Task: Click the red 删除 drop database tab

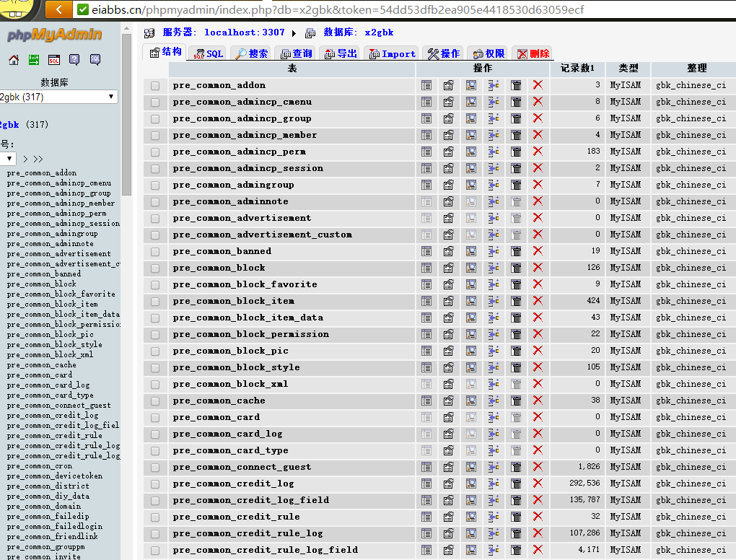Action: tap(533, 53)
